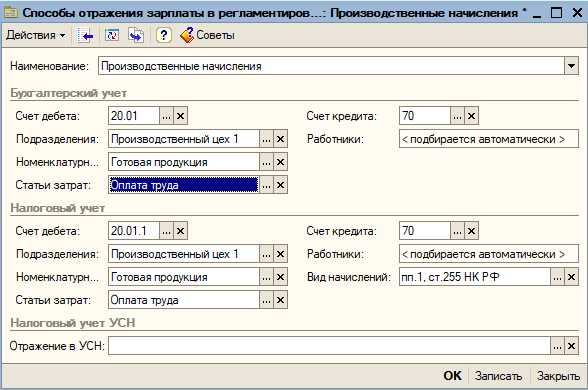Viewport: 588px width, 390px height.
Task: Click the 20.01 debit account field
Action: (x=134, y=116)
